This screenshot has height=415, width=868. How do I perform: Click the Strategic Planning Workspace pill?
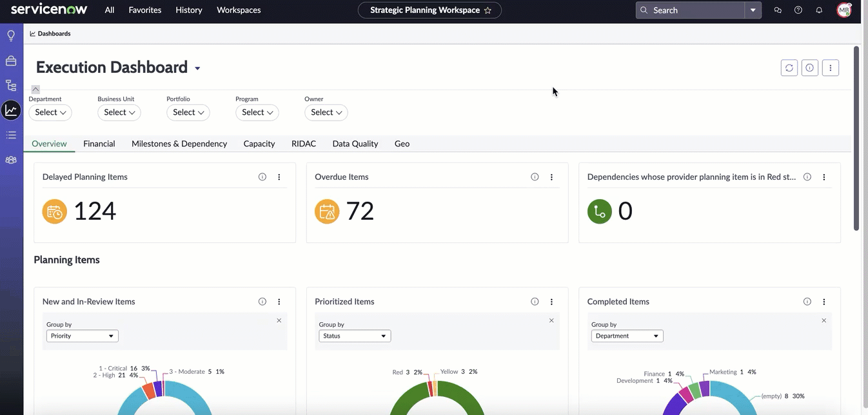tap(429, 10)
